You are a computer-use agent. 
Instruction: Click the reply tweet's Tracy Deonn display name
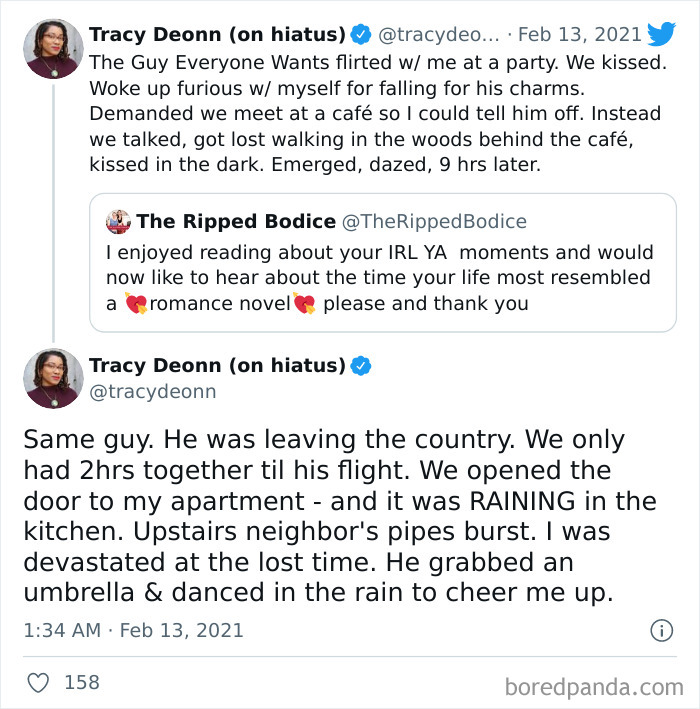[x=217, y=366]
